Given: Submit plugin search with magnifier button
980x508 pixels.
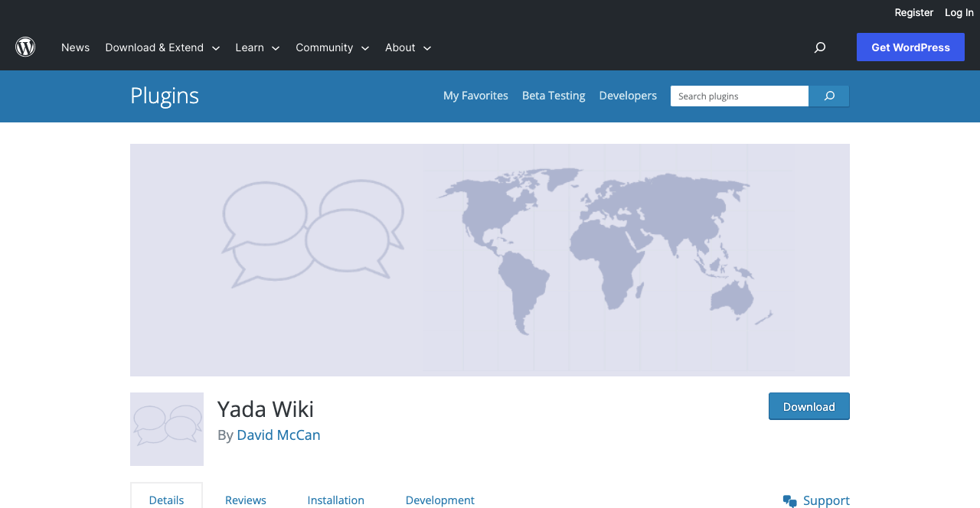Looking at the screenshot, I should click(829, 96).
